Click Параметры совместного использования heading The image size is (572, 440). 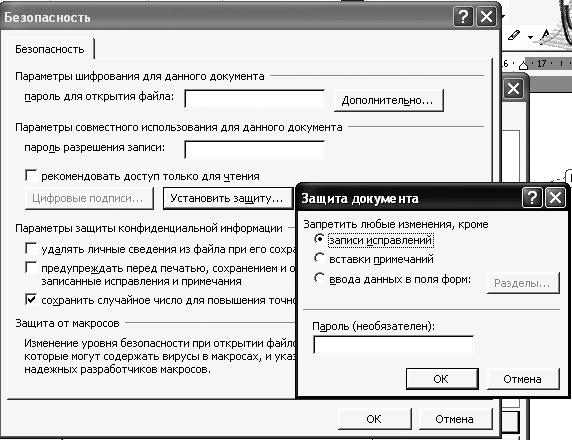point(179,127)
